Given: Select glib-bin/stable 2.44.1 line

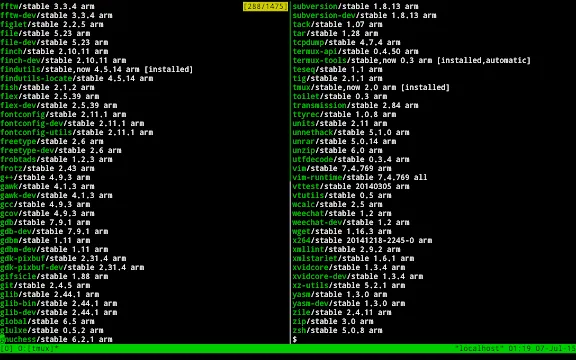Looking at the screenshot, I should (58, 303).
